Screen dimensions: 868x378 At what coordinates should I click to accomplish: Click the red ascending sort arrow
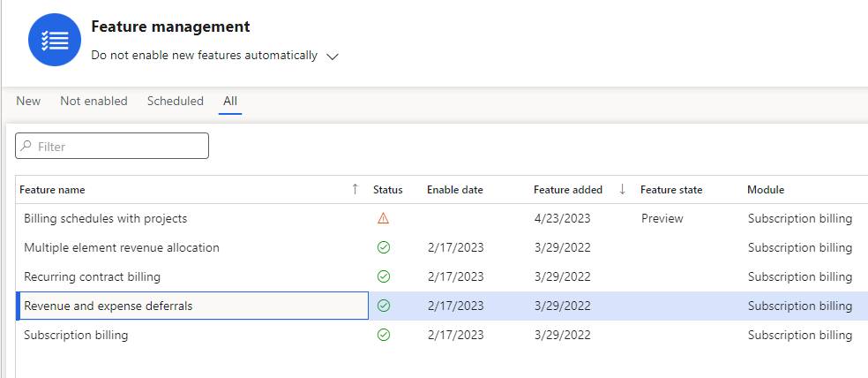[x=355, y=189]
